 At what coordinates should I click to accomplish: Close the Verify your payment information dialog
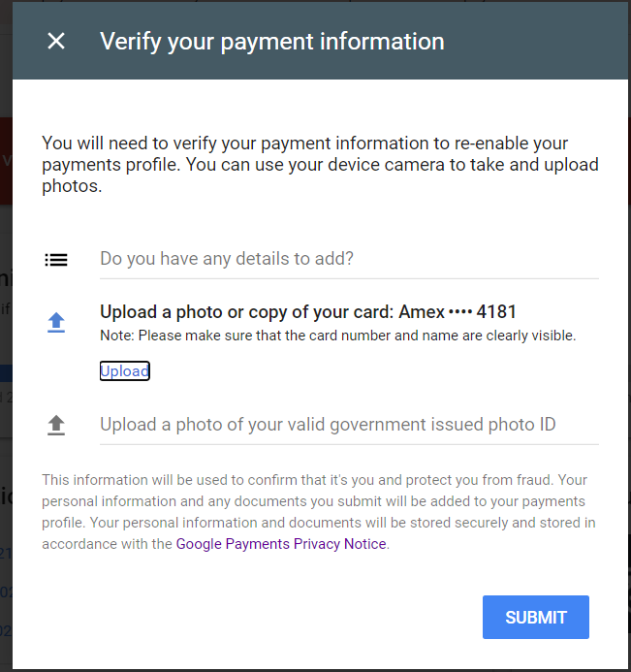click(x=56, y=41)
